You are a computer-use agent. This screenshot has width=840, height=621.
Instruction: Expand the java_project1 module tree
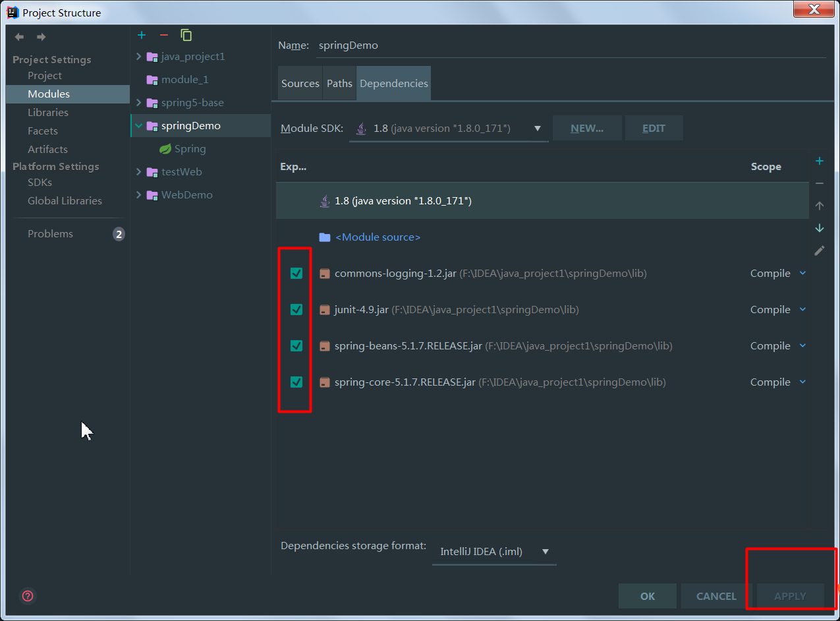tap(138, 57)
